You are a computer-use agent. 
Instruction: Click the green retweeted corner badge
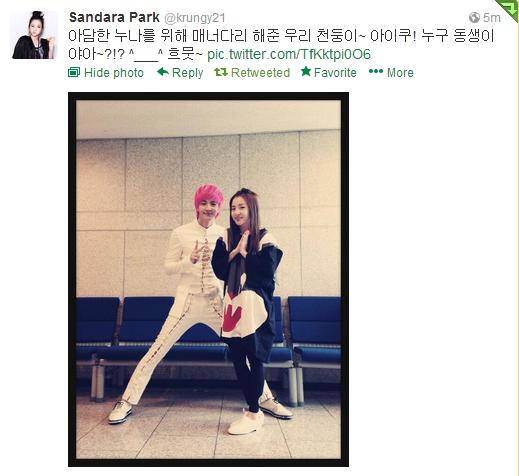tap(508, 9)
